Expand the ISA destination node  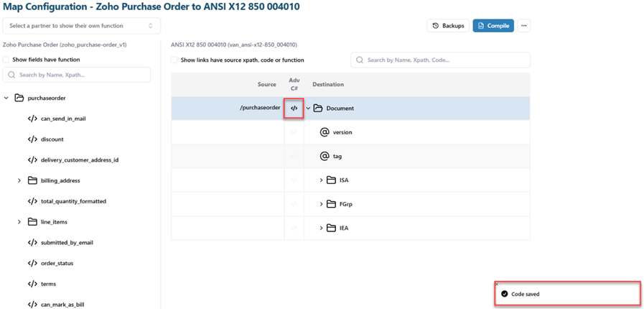pyautogui.click(x=322, y=180)
